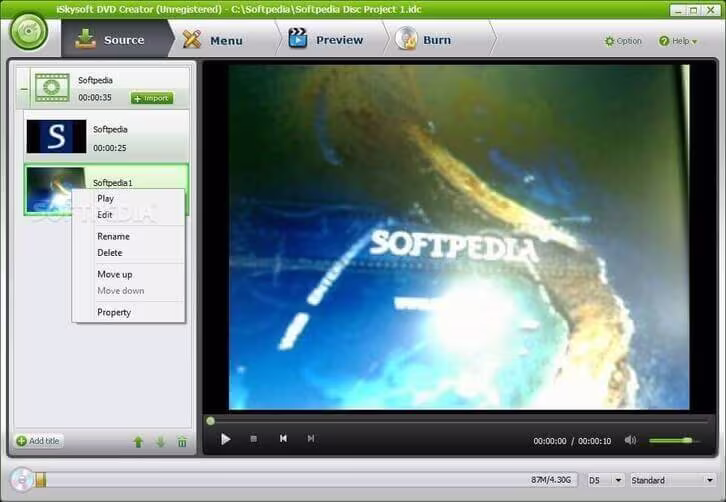Jump to previous frame button
Image resolution: width=726 pixels, height=502 pixels.
(283, 438)
